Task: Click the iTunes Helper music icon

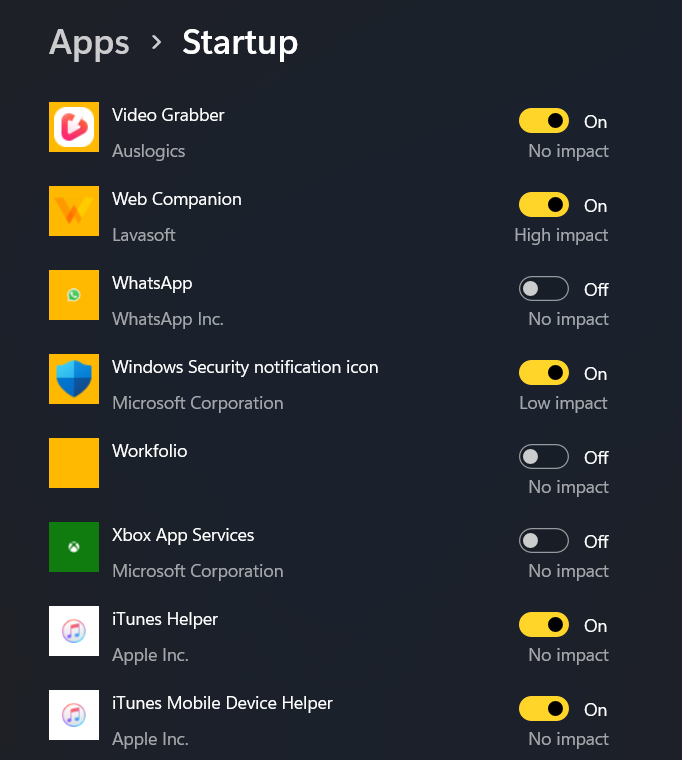Action: (74, 631)
